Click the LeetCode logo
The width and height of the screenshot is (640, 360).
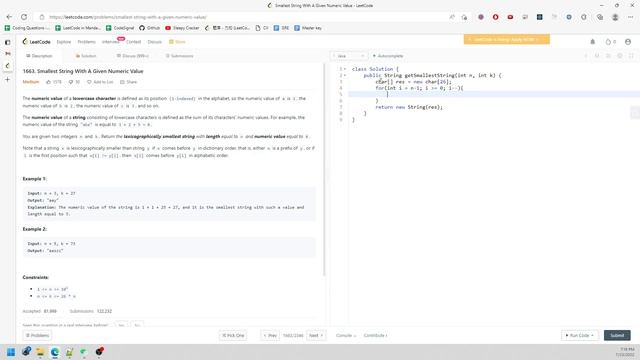pos(36,42)
